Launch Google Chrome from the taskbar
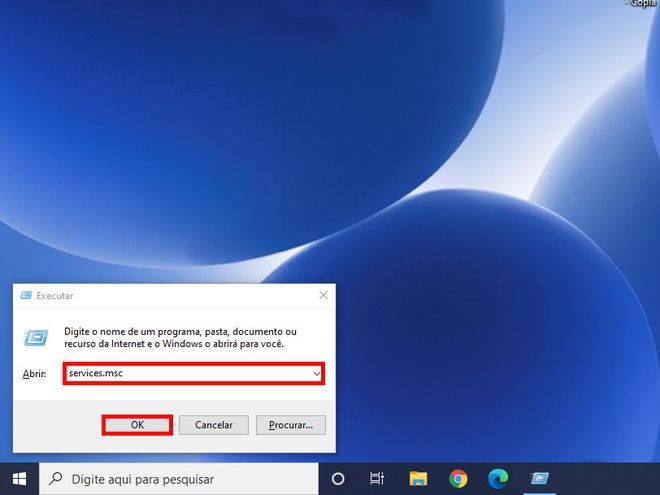 coord(458,479)
